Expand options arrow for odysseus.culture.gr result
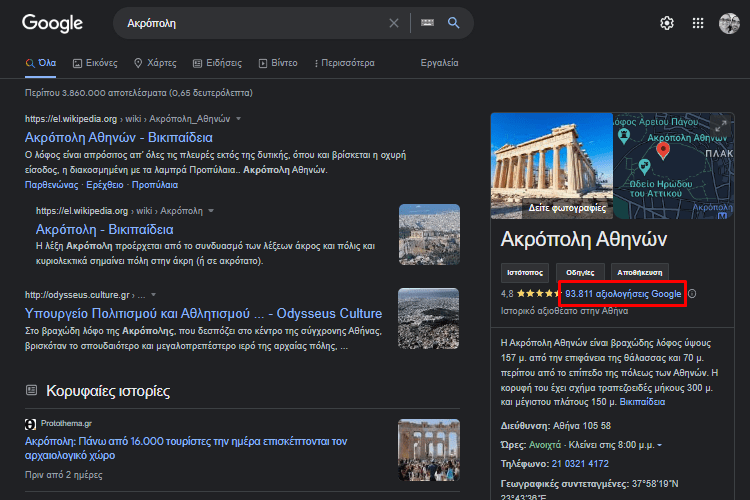 click(154, 295)
